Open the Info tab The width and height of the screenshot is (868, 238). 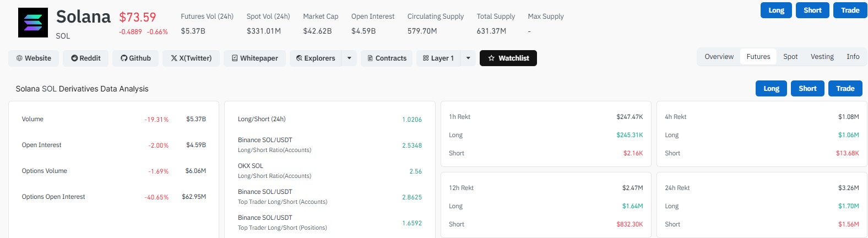pyautogui.click(x=853, y=57)
